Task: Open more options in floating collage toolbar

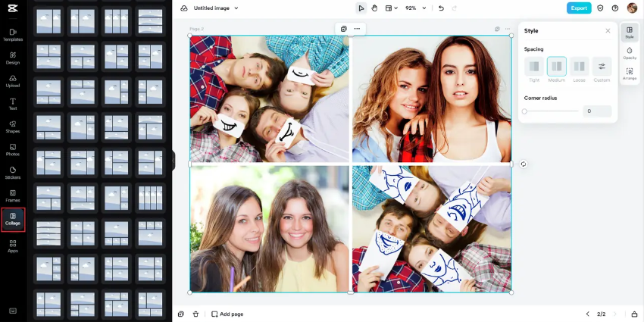Action: [x=357, y=29]
